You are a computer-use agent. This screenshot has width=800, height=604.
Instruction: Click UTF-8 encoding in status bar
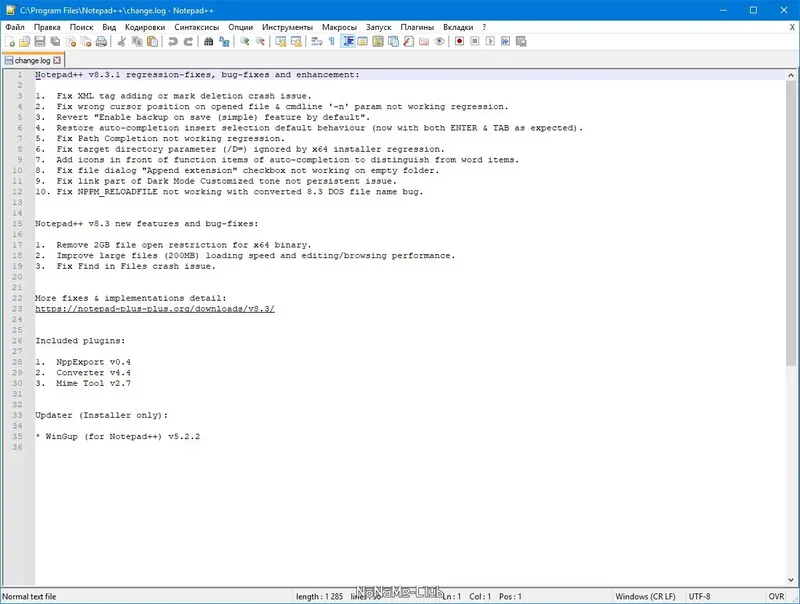[x=699, y=596]
